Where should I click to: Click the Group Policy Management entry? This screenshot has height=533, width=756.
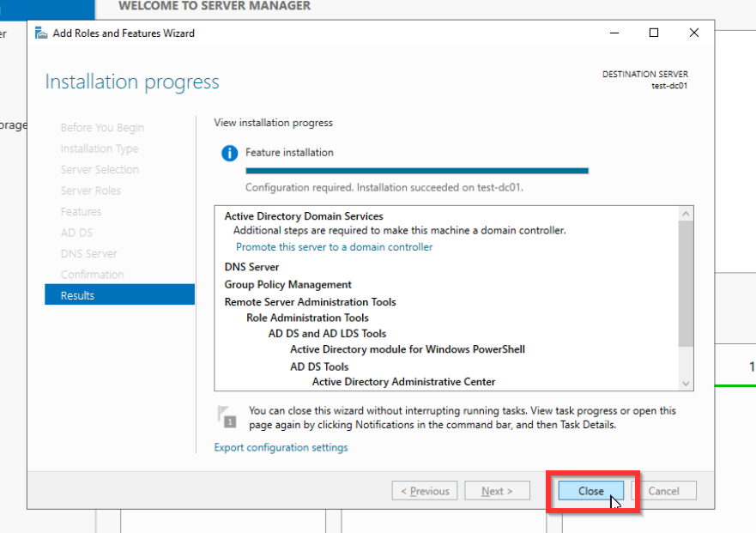[x=287, y=285]
